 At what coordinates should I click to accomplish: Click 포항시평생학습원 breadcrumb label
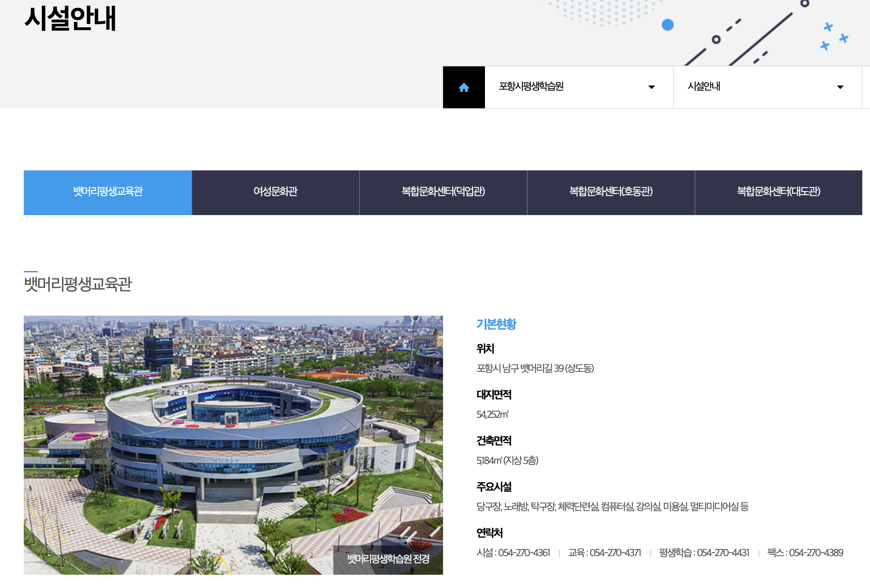click(x=531, y=86)
